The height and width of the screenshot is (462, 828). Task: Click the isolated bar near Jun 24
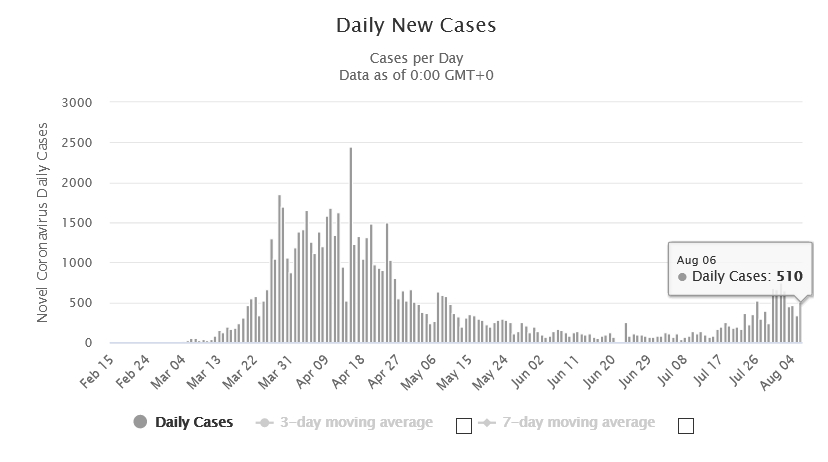click(x=626, y=333)
